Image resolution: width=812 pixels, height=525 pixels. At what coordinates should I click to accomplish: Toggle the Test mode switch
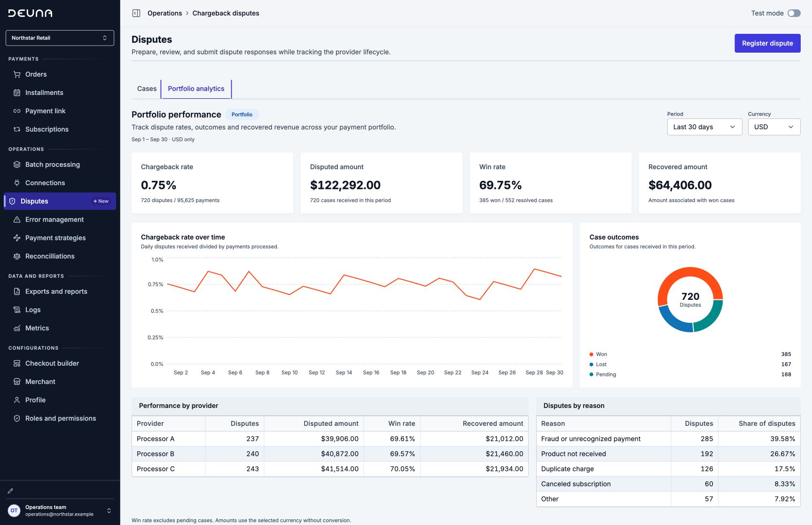(x=794, y=13)
